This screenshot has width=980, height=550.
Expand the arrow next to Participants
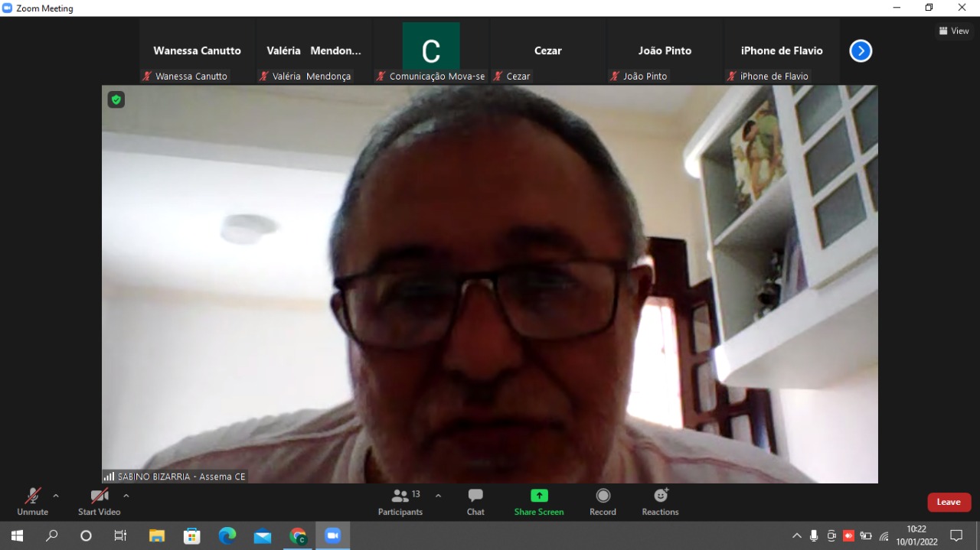pyautogui.click(x=438, y=496)
